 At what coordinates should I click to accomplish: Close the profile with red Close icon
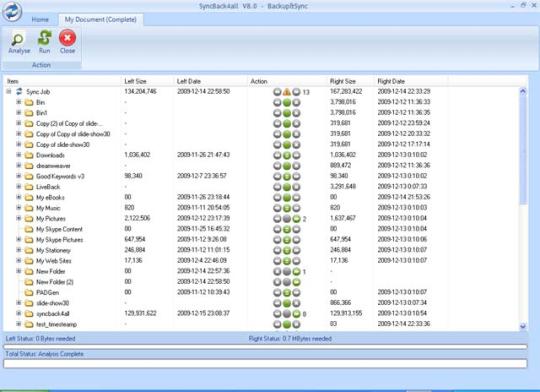coord(68,38)
